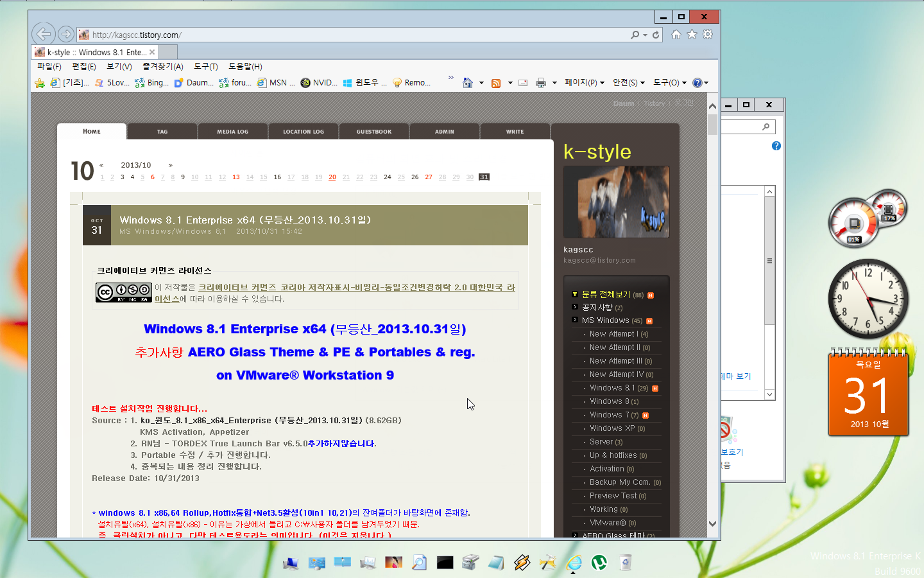This screenshot has height=578, width=924.
Task: Open the 도구(O) dropdown
Action: click(x=669, y=83)
